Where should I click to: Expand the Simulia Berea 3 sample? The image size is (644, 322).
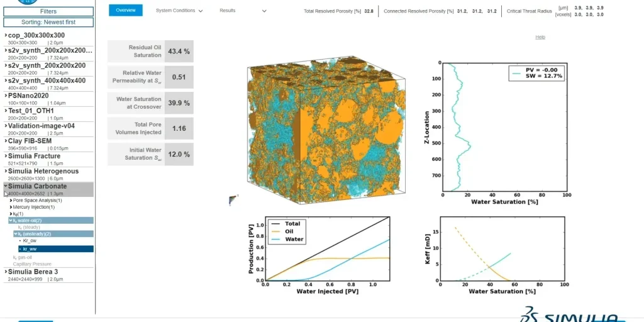pos(6,272)
